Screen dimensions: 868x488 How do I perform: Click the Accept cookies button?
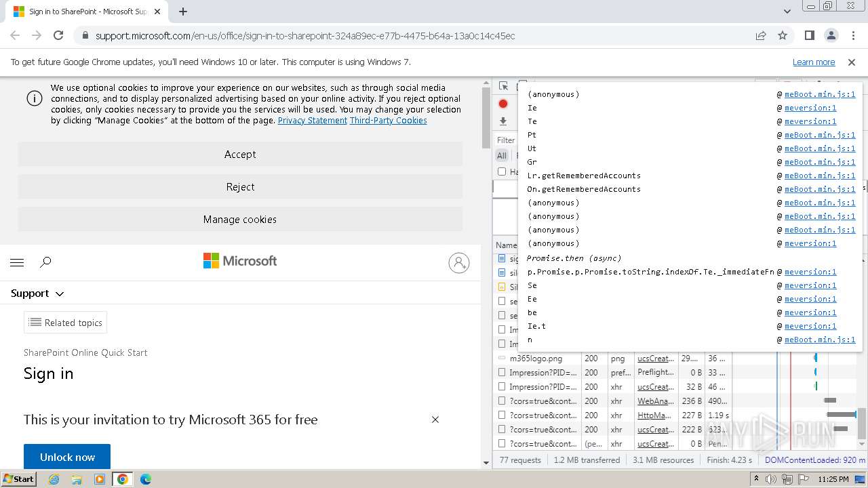tap(240, 155)
